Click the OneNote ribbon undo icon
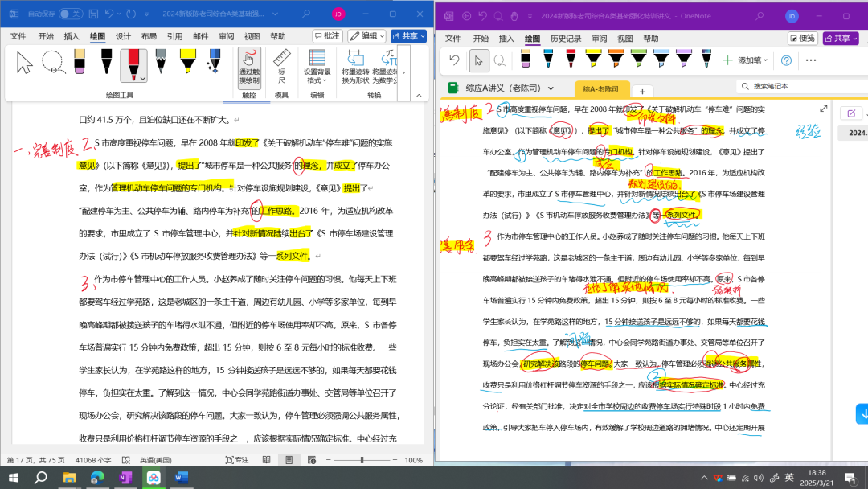The image size is (868, 489). click(454, 60)
